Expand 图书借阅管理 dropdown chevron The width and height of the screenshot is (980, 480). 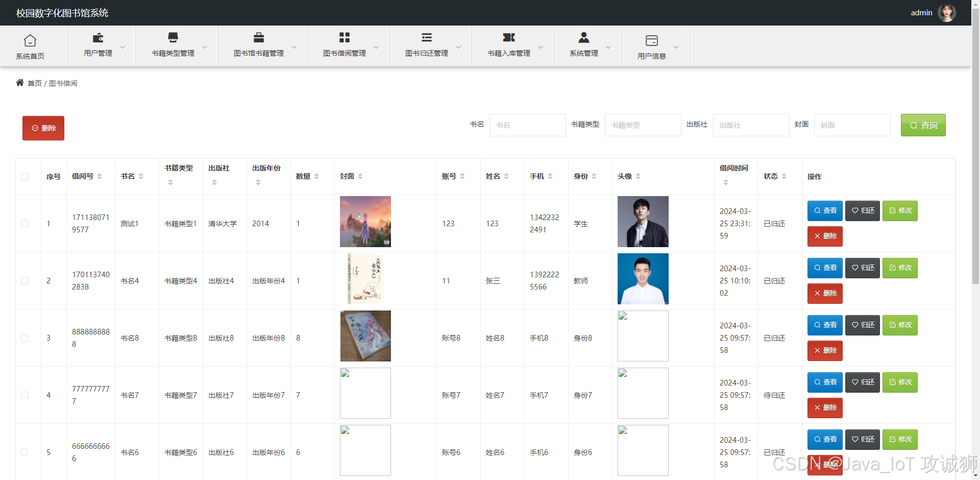376,47
